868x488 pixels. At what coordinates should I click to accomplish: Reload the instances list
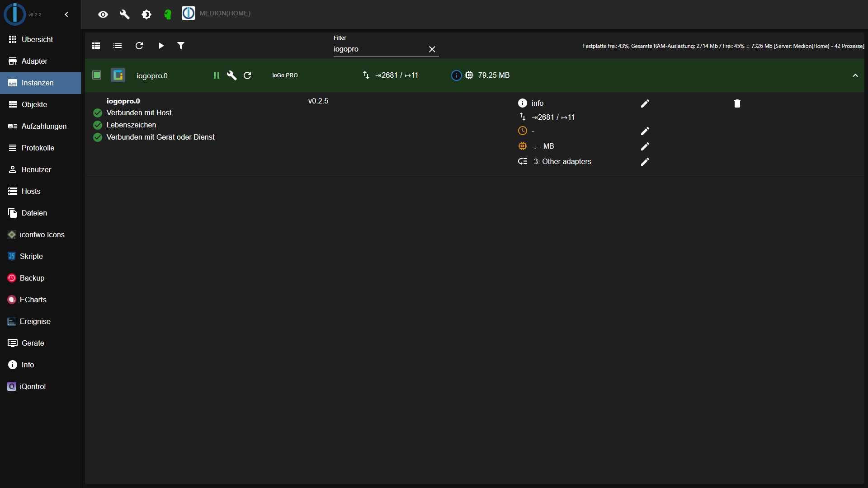click(x=139, y=46)
